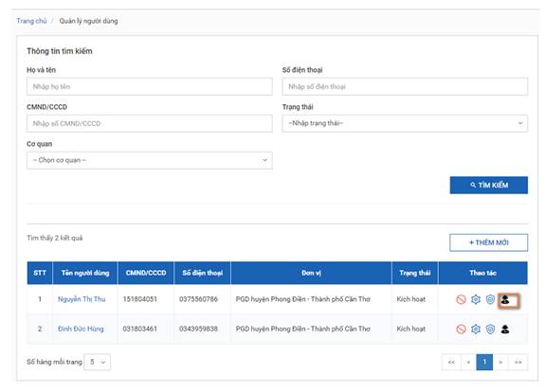Go to the last page with >> button

[519, 362]
